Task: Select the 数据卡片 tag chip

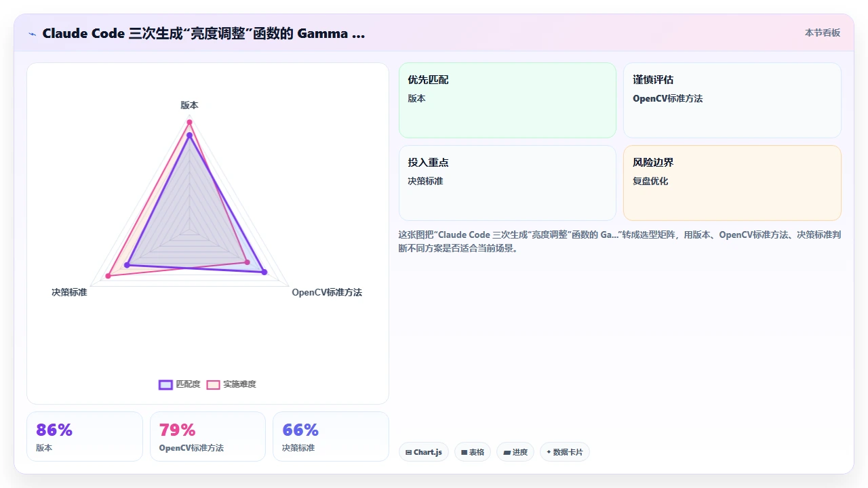Action: [565, 452]
